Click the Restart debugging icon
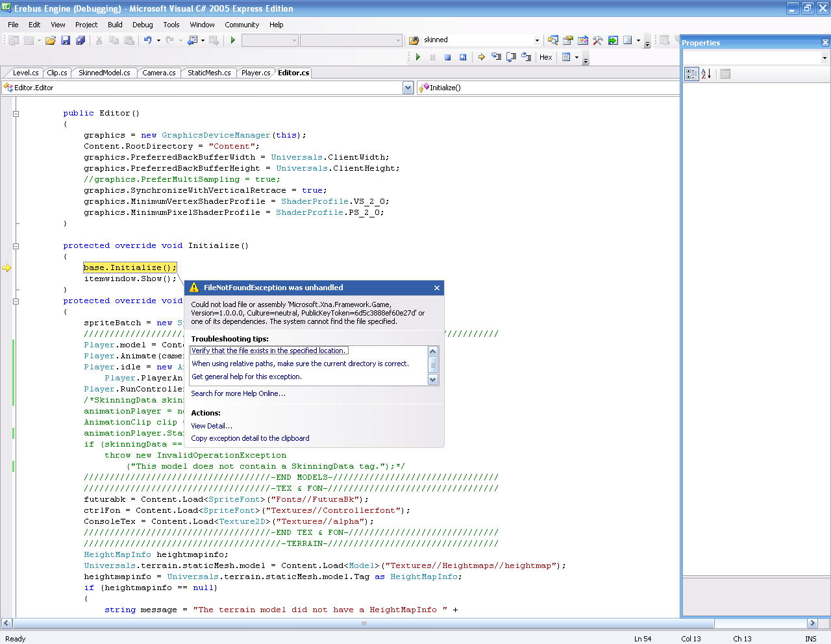The width and height of the screenshot is (831, 644). [x=463, y=57]
